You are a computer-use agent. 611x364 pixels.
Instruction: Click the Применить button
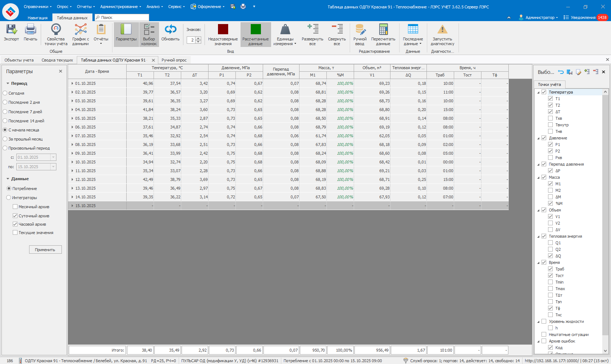point(45,250)
